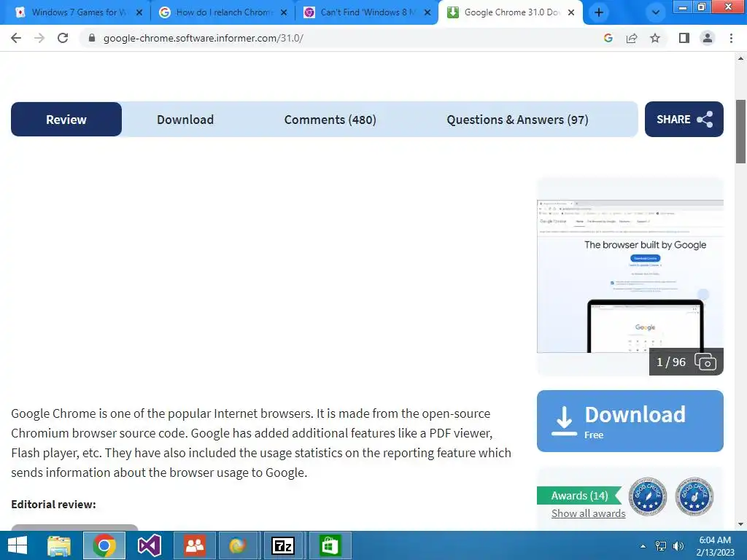The height and width of the screenshot is (560, 747).
Task: Click Chrome icon in taskbar
Action: tap(104, 545)
